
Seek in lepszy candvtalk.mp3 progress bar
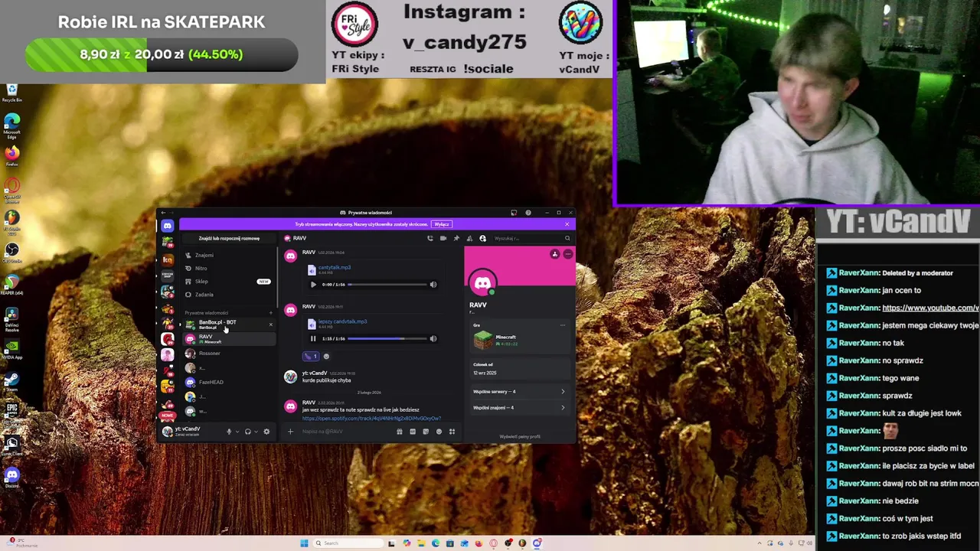tap(387, 339)
